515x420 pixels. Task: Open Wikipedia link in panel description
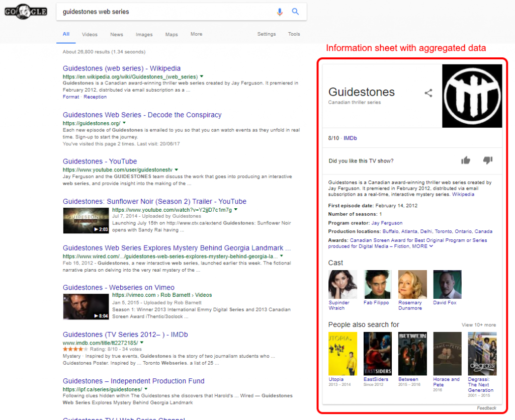pos(463,194)
